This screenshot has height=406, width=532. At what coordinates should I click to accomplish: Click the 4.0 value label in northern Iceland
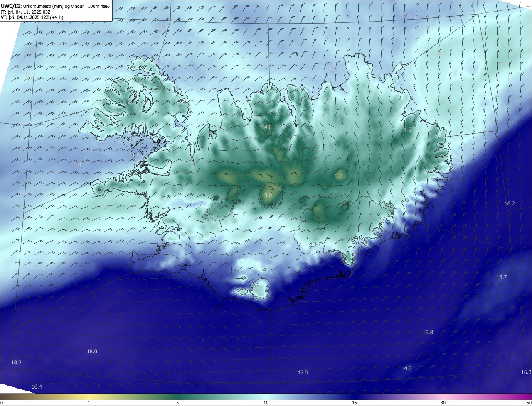coord(268,127)
